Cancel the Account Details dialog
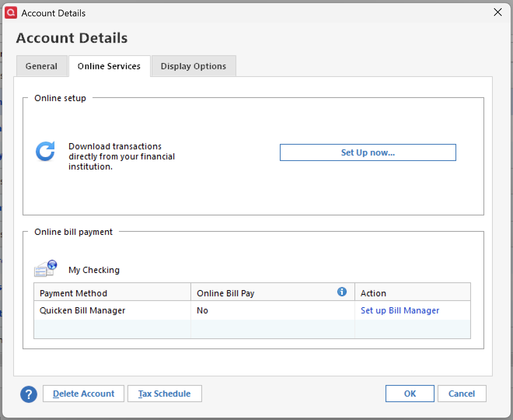Image resolution: width=513 pixels, height=420 pixels. (x=462, y=394)
